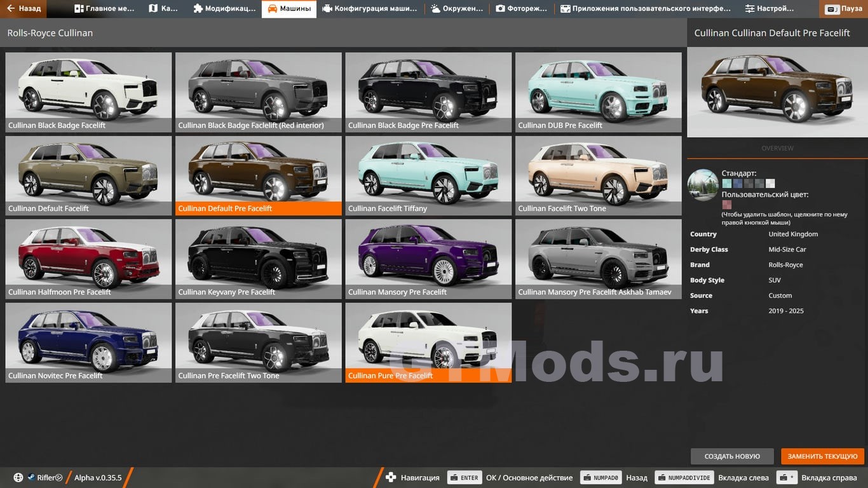Switch to the Модификации tab
Viewport: 868px width, 488px height.
pyautogui.click(x=224, y=9)
